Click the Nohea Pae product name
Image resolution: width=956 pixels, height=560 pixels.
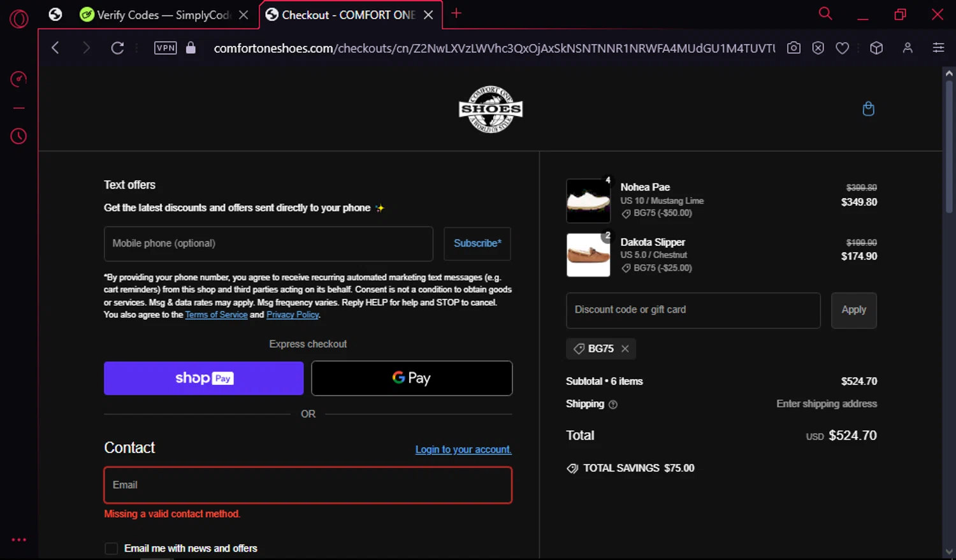[645, 187]
